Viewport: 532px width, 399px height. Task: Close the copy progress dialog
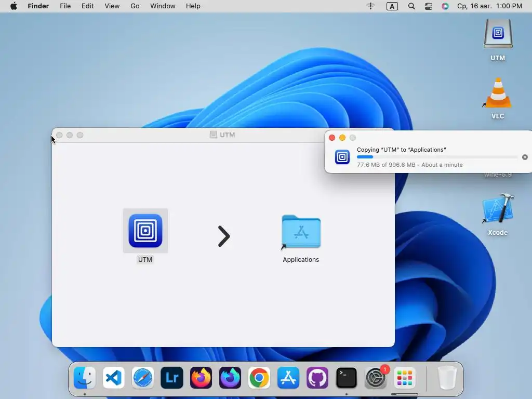332,137
